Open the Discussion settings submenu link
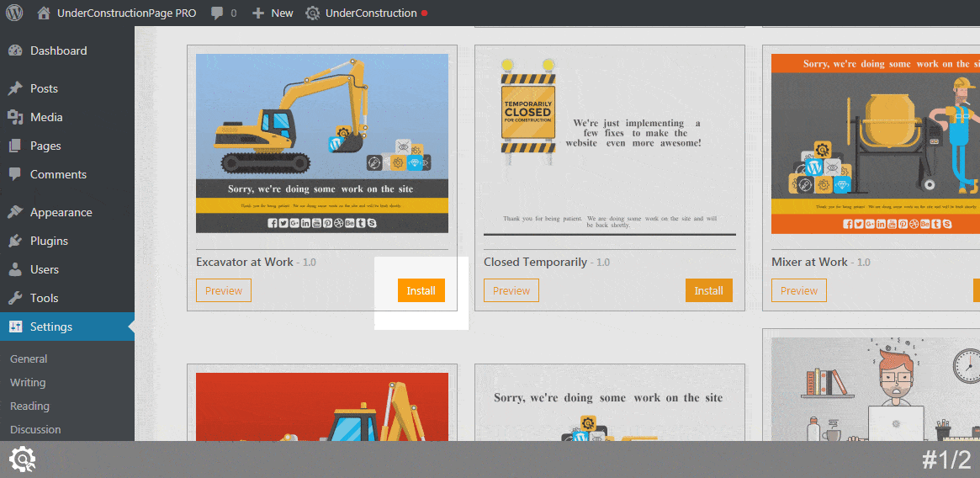Image resolution: width=980 pixels, height=478 pixels. click(35, 429)
